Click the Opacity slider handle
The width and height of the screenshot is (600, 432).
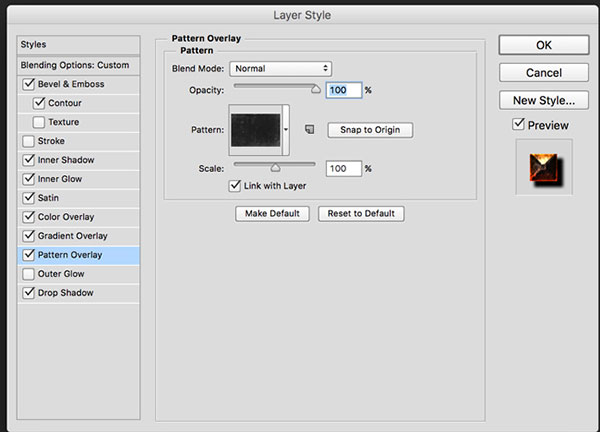[x=316, y=89]
